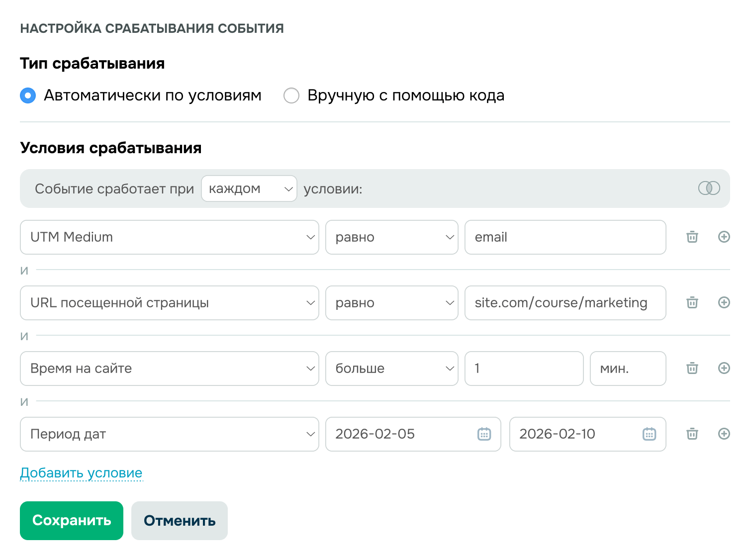Delete the Период дат condition
The image size is (750, 560).
coord(691,434)
